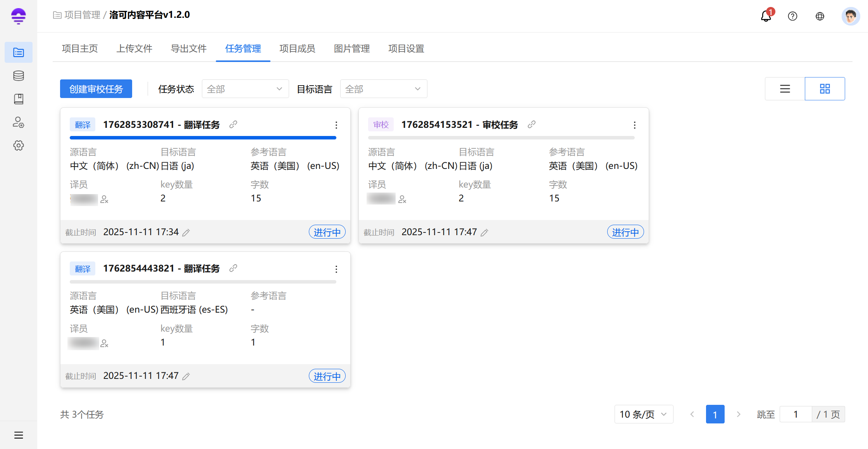Expand the 10 条/页 page size selector
Image resolution: width=868 pixels, height=449 pixels.
coord(643,415)
